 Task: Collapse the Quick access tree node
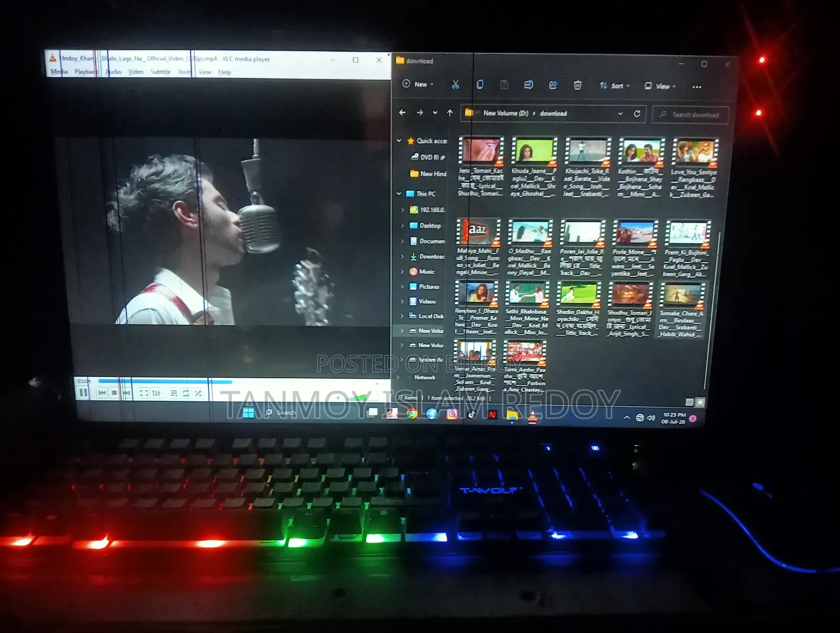pyautogui.click(x=399, y=141)
